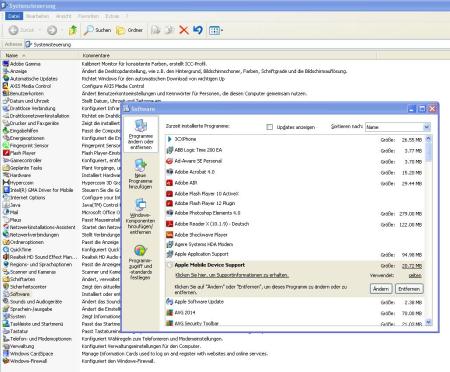Viewport: 450px width, 372px height.
Task: Open the Datei menu
Action: 14,16
